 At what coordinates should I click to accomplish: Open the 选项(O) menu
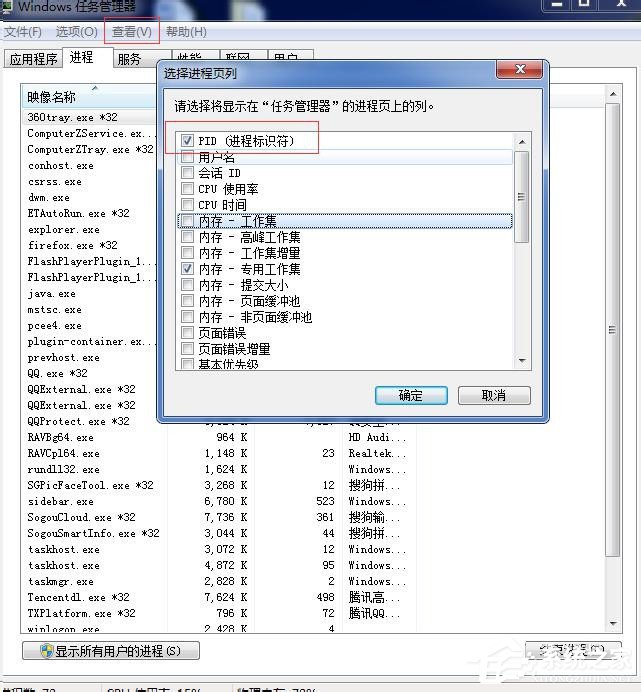coord(76,32)
